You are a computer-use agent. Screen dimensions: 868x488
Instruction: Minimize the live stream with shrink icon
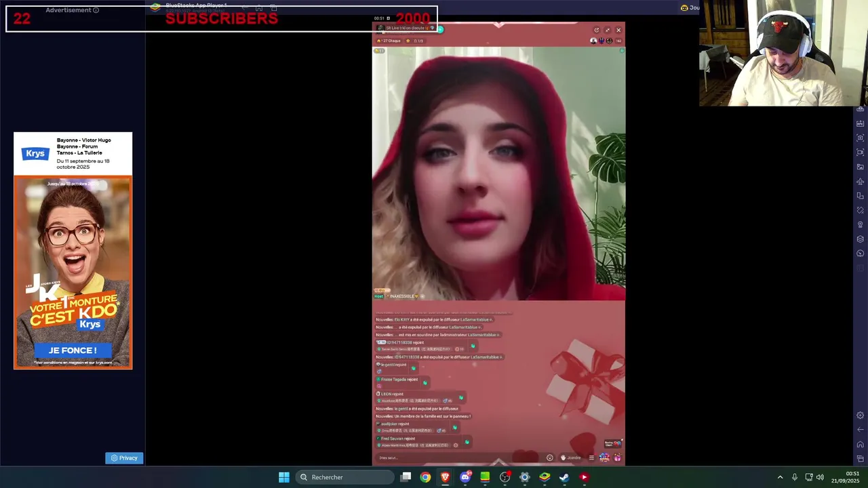point(608,30)
